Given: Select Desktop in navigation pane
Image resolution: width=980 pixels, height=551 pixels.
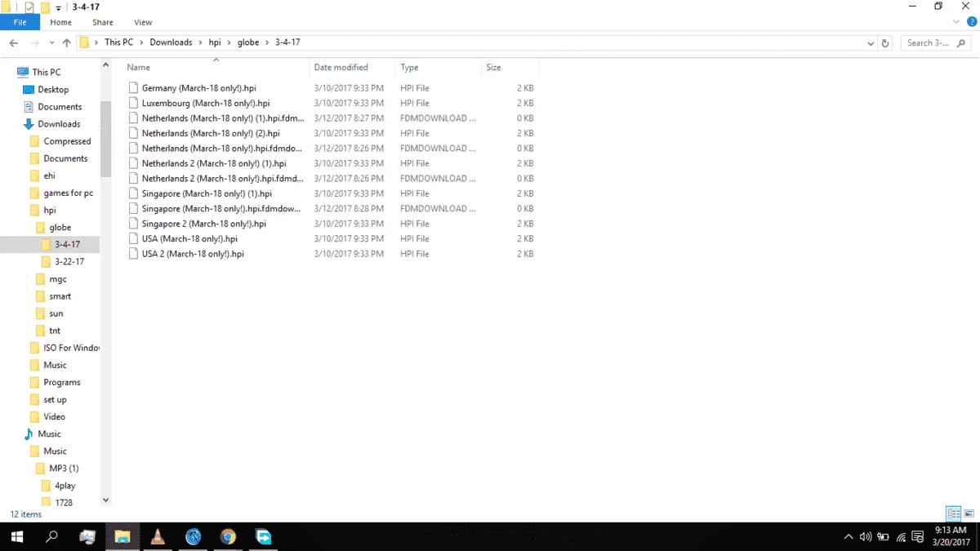Looking at the screenshot, I should pyautogui.click(x=53, y=90).
